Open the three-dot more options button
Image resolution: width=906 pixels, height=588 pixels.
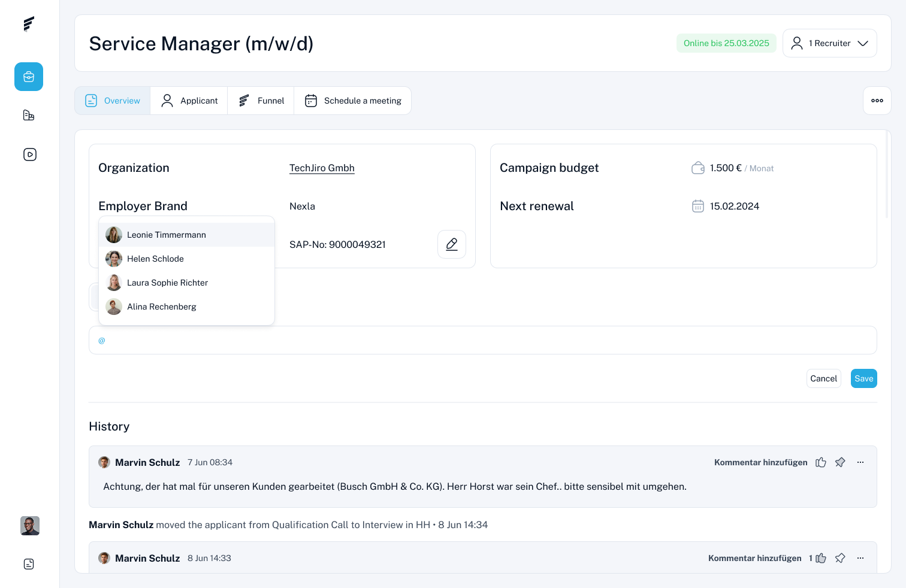coord(877,101)
